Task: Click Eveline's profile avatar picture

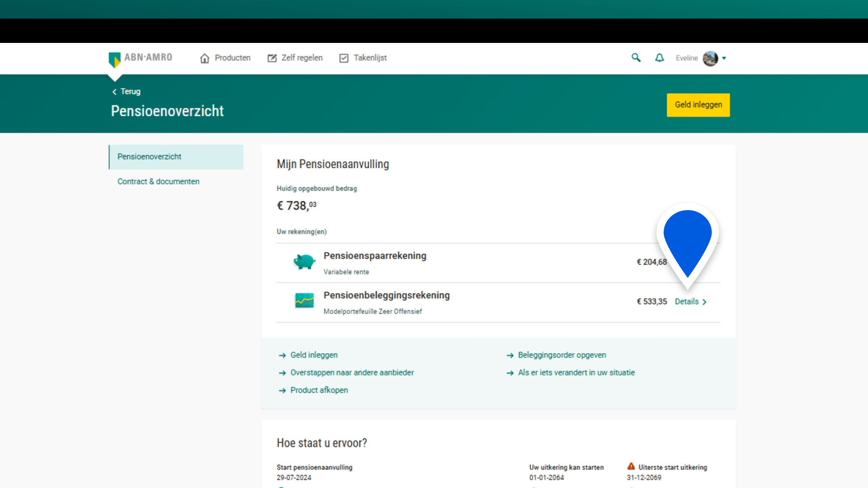Action: [710, 58]
